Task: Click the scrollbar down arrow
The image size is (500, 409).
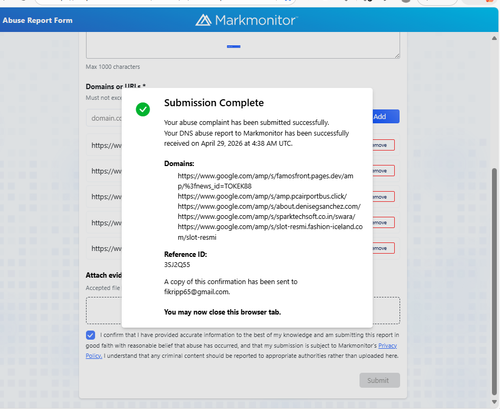Action: (x=494, y=402)
